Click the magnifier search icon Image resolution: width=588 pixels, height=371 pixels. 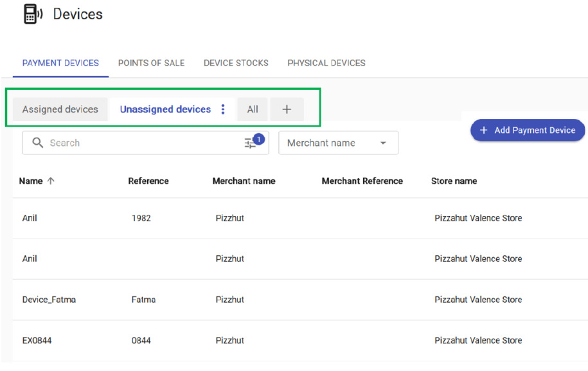pos(38,143)
